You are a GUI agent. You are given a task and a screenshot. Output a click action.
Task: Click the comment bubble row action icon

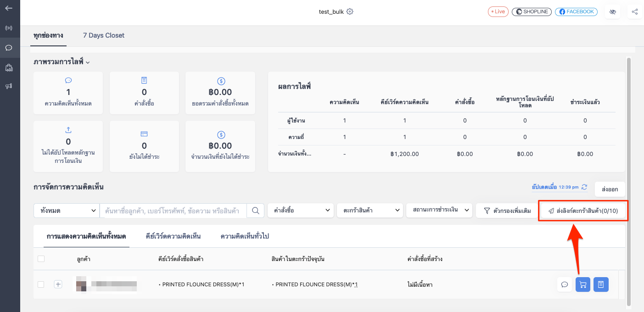pyautogui.click(x=565, y=284)
